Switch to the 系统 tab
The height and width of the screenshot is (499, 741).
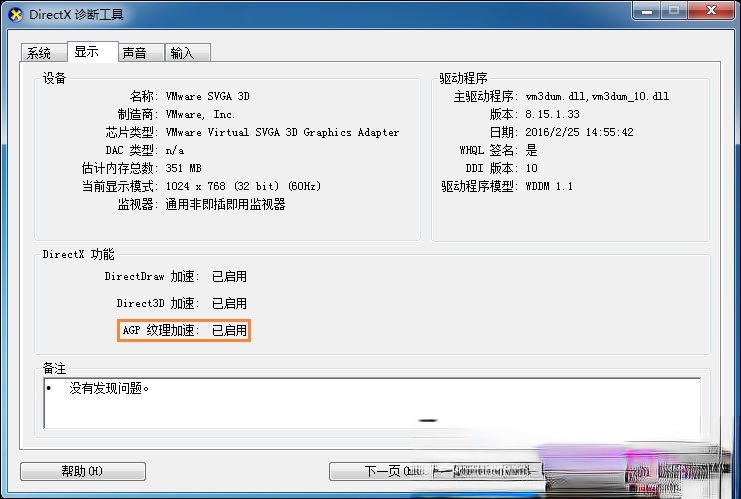[44, 52]
